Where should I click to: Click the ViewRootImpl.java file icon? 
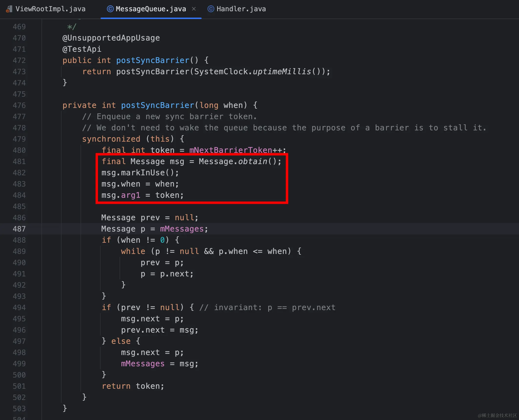click(x=9, y=9)
